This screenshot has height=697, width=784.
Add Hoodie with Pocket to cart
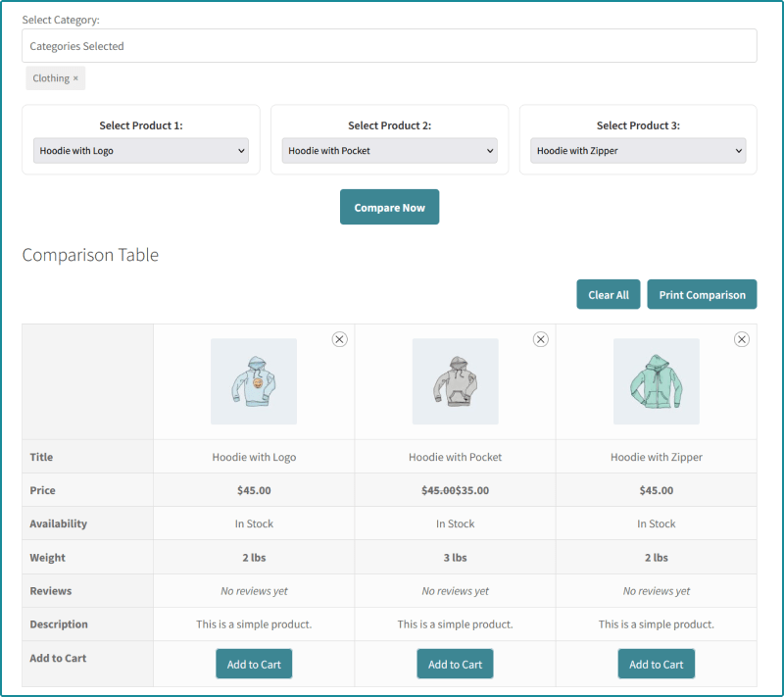[455, 665]
